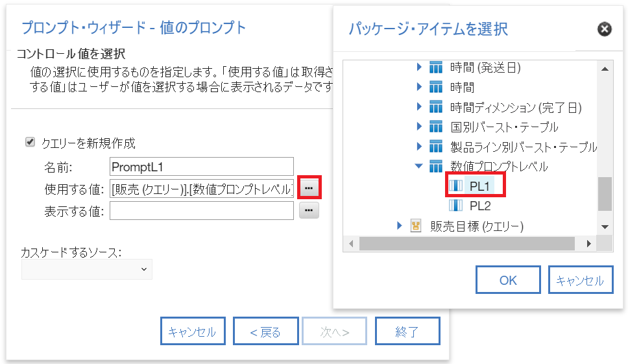The height and width of the screenshot is (364, 628).
Task: Select 販売目標 (クエリー) label in the tree
Action: [x=477, y=226]
